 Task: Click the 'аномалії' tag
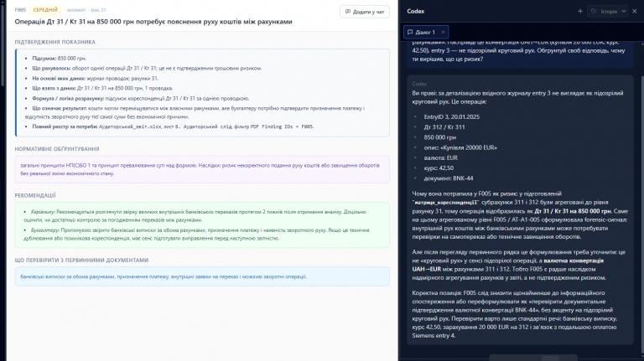[x=75, y=10]
